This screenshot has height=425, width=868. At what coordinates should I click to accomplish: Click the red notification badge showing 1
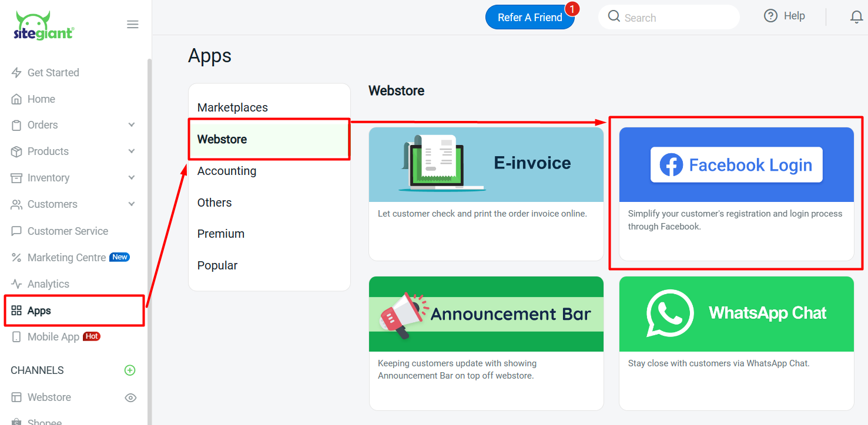572,9
